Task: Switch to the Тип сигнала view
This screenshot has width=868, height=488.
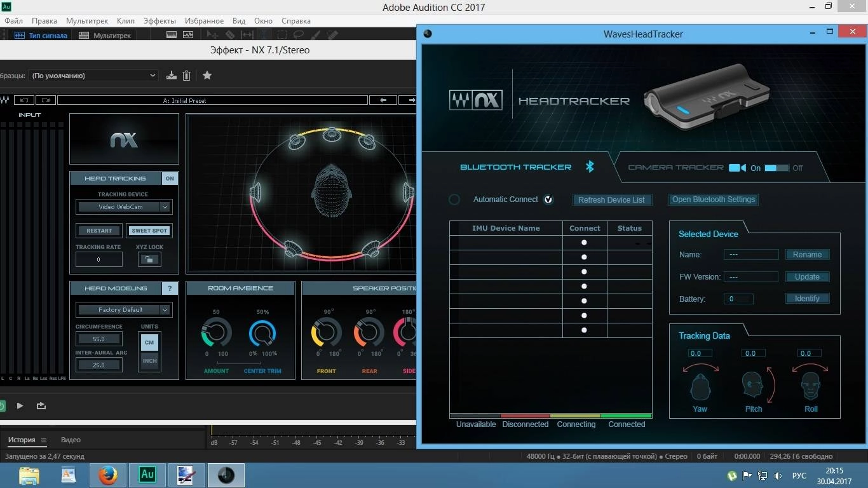Action: (41, 35)
